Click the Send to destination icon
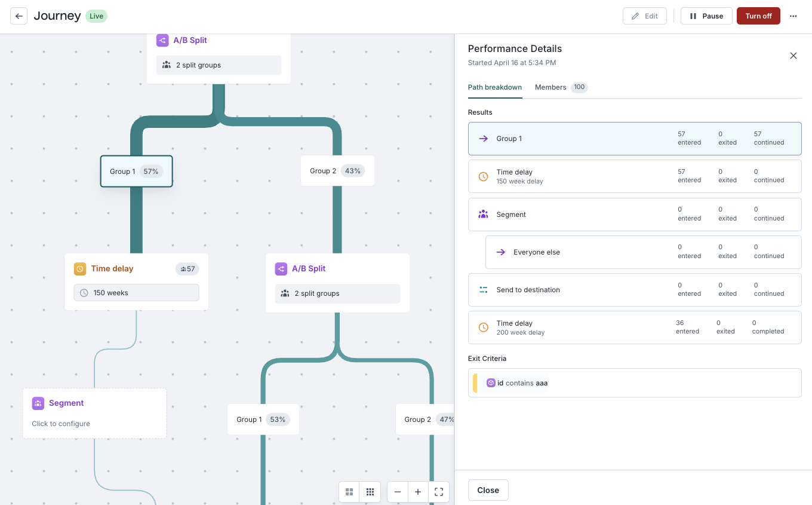Image resolution: width=812 pixels, height=505 pixels. 484,290
